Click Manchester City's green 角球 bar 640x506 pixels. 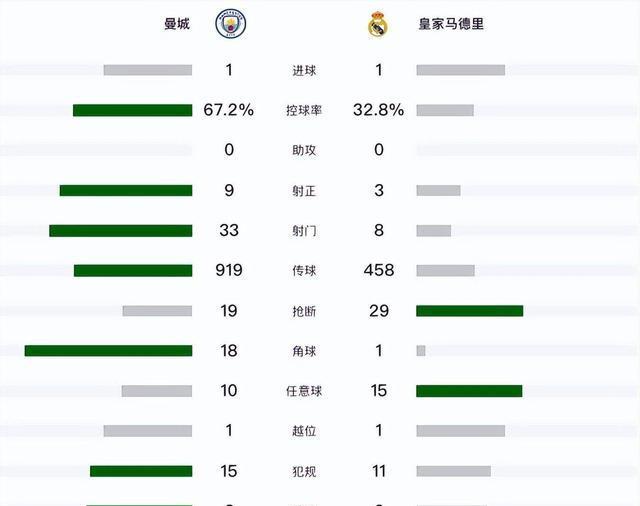(108, 351)
